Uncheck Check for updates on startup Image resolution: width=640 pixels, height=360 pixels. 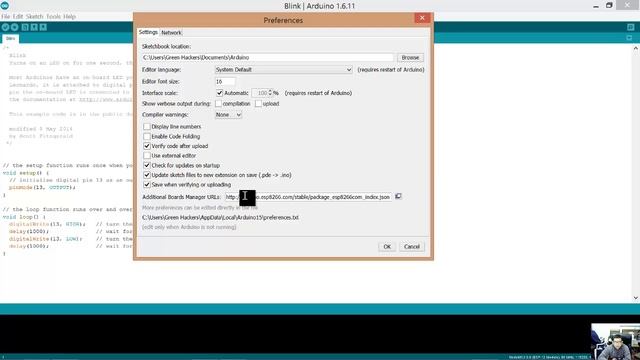tap(147, 165)
